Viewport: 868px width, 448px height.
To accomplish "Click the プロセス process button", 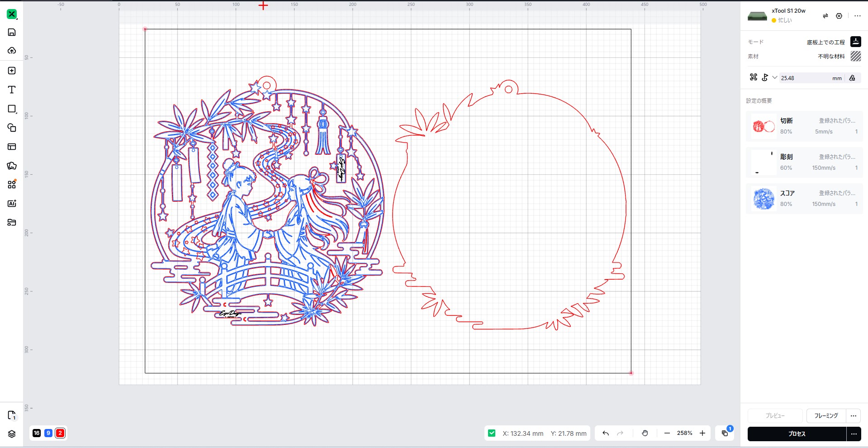I will pos(797,434).
